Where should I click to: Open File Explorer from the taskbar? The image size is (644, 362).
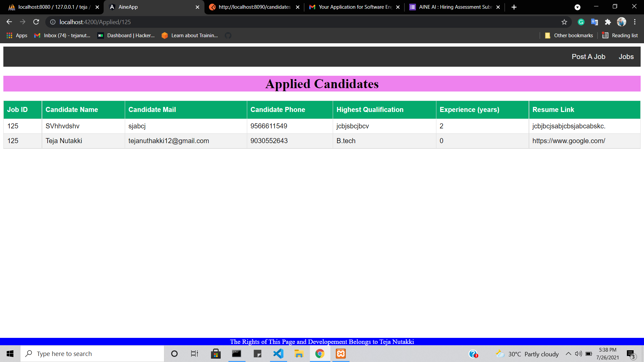(x=299, y=354)
